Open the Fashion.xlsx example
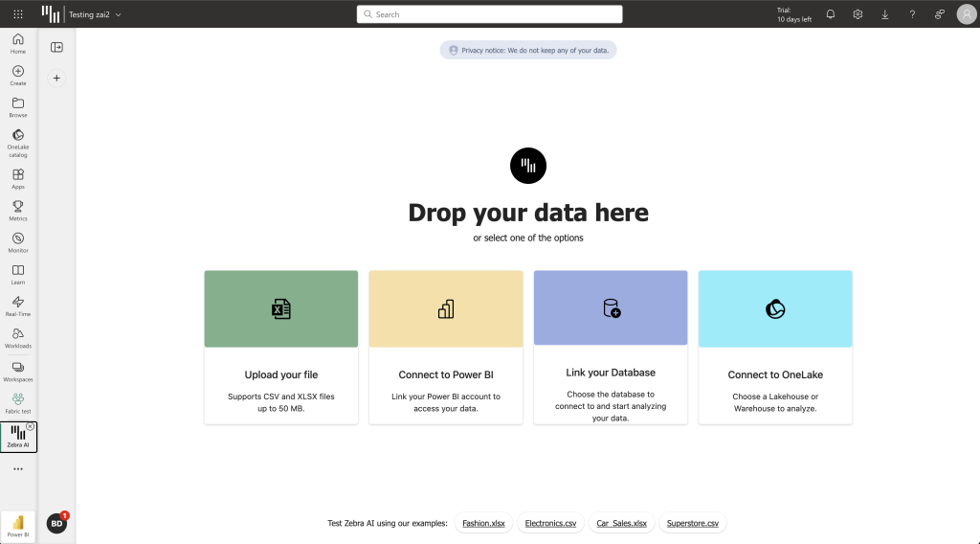 pos(483,523)
